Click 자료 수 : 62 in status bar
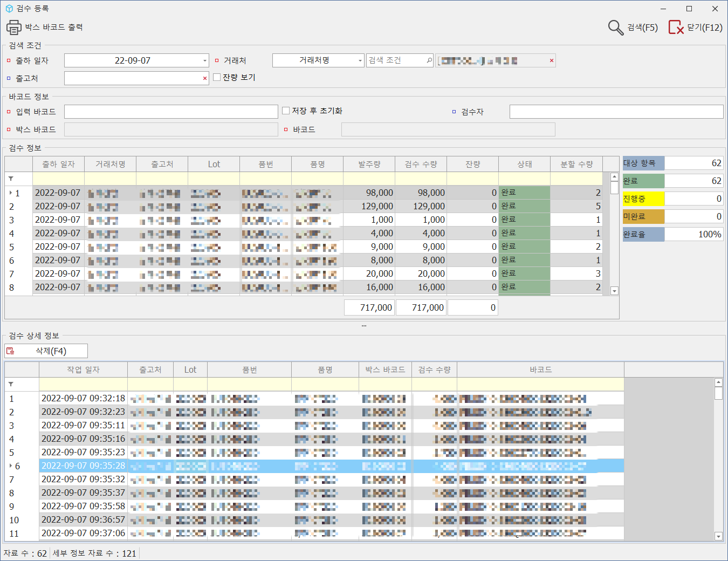This screenshot has width=728, height=561. coord(25,553)
